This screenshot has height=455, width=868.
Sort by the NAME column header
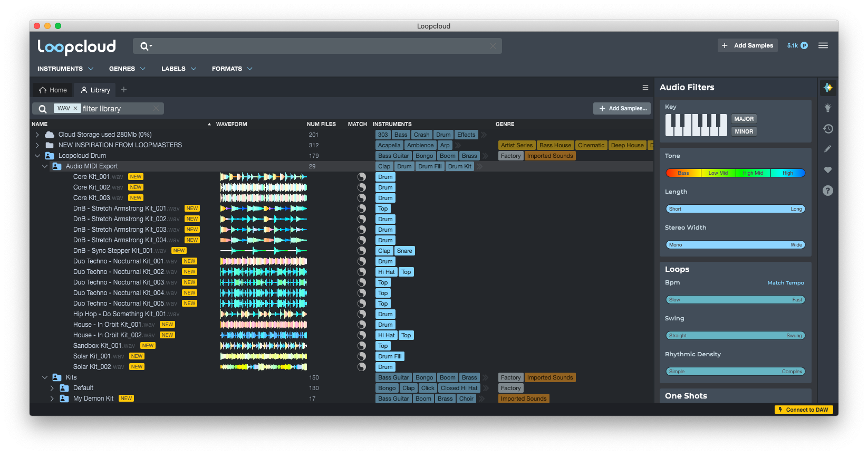click(40, 124)
